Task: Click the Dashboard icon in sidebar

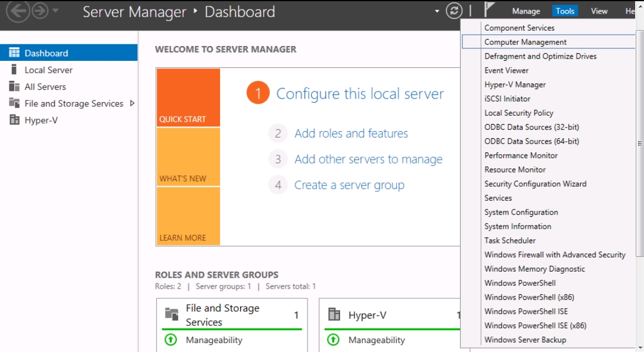Action: tap(14, 53)
